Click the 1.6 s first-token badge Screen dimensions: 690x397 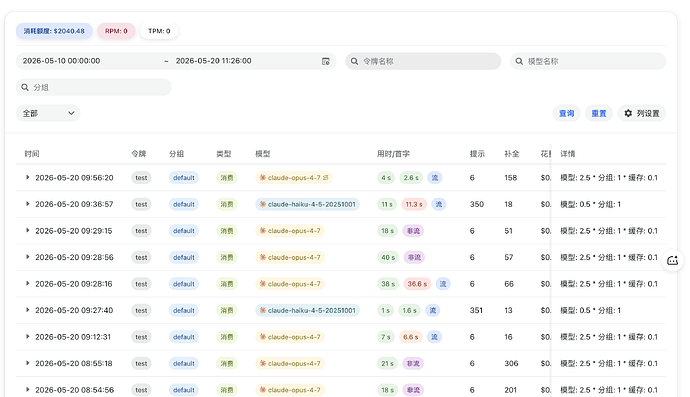click(x=409, y=310)
